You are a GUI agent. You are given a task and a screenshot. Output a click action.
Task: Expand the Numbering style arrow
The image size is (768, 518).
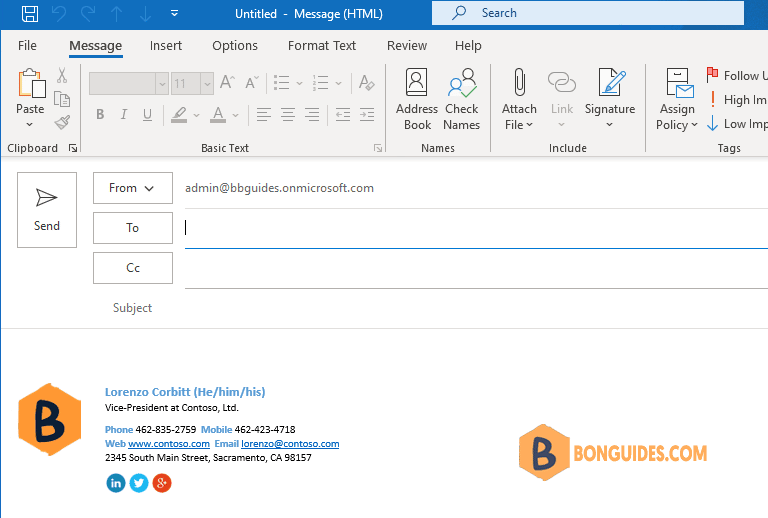click(x=338, y=83)
